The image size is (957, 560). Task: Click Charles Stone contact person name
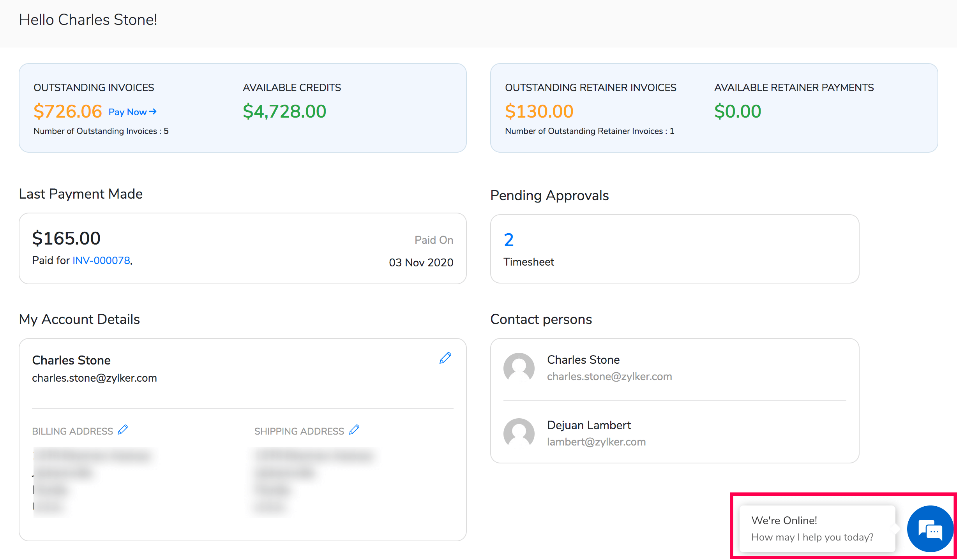[x=583, y=360]
